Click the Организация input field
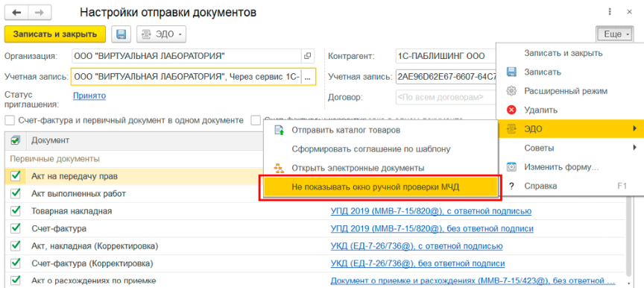Viewport: 644px width, 288px height. 186,56
